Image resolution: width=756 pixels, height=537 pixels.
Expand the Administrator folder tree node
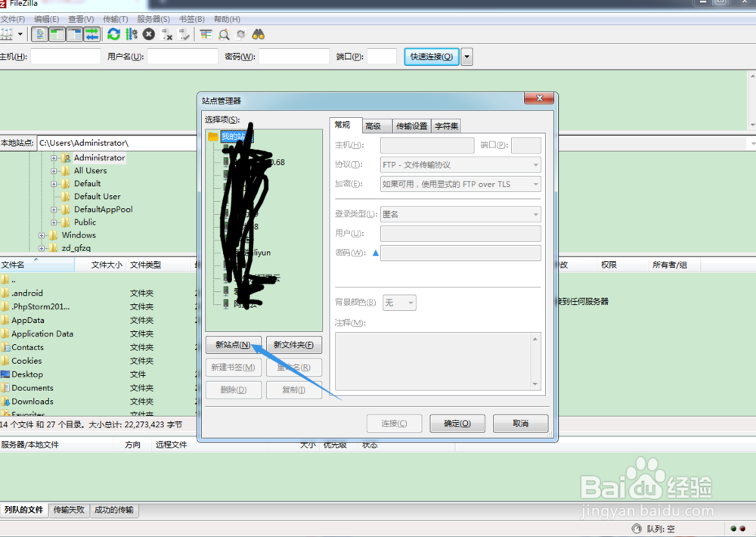coord(54,158)
